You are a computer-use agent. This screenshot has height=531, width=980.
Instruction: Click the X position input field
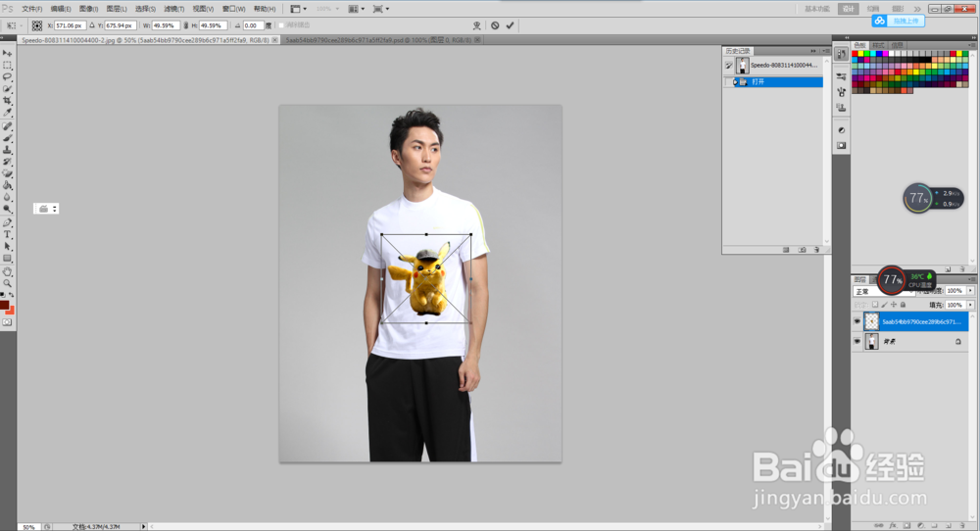(70, 25)
